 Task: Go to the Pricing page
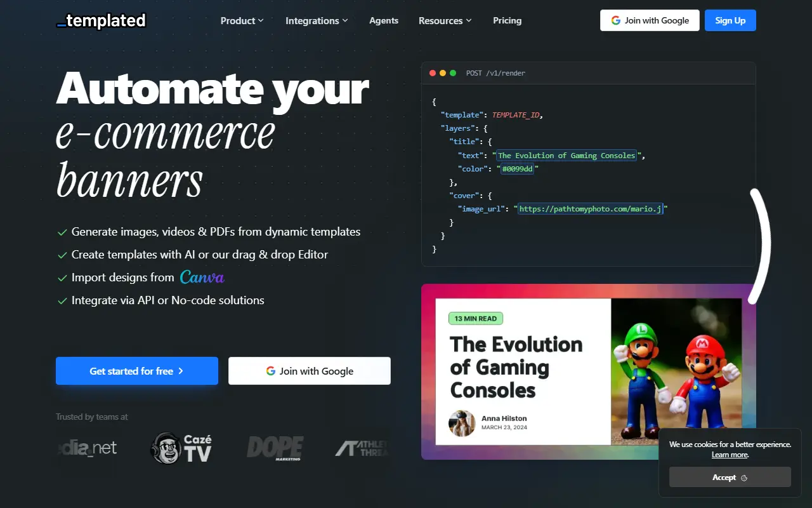pyautogui.click(x=507, y=20)
